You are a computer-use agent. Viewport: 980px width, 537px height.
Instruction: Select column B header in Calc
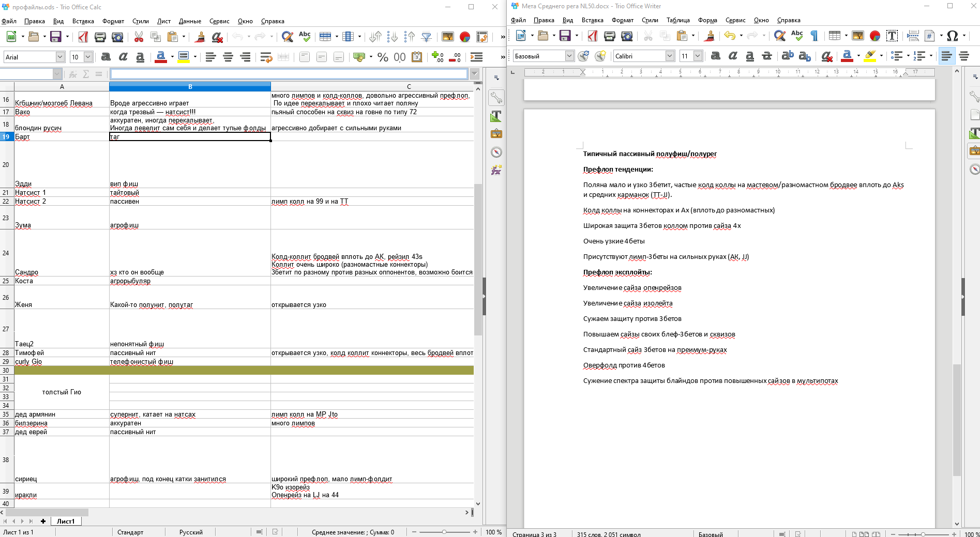(190, 86)
